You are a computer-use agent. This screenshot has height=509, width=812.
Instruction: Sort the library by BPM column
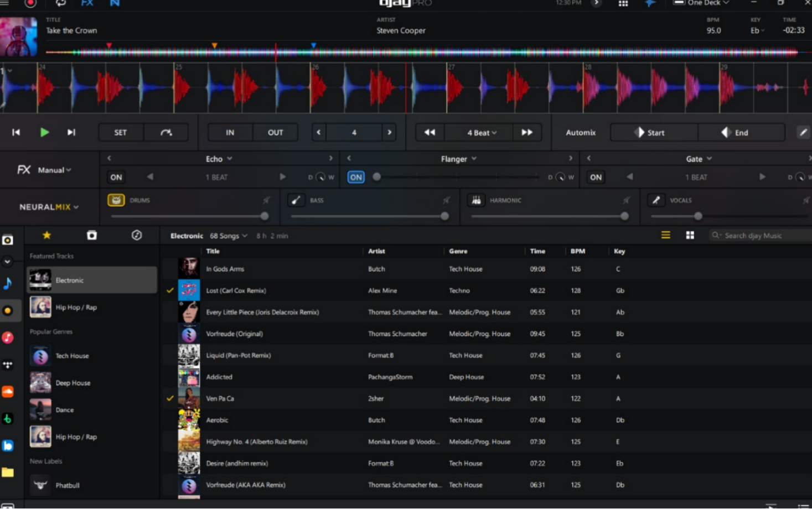click(578, 251)
